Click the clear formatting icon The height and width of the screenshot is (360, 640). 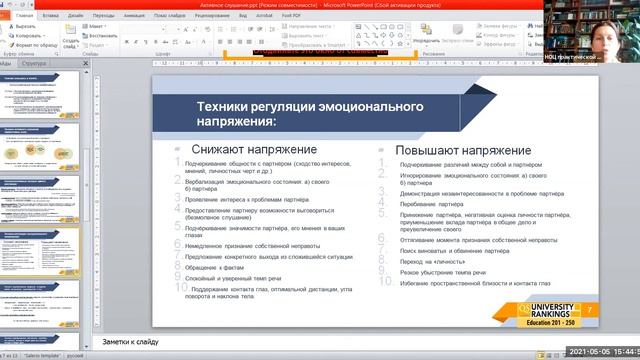pyautogui.click(x=207, y=29)
